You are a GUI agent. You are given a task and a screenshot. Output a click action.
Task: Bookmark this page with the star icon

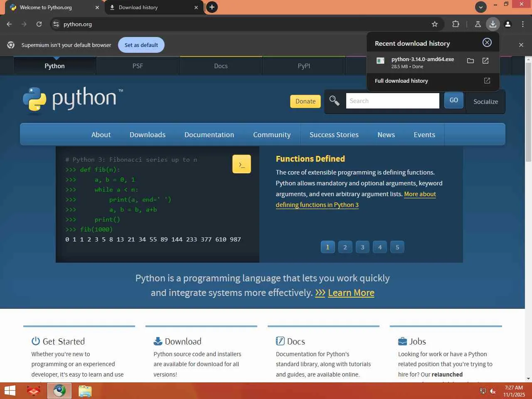tap(435, 24)
